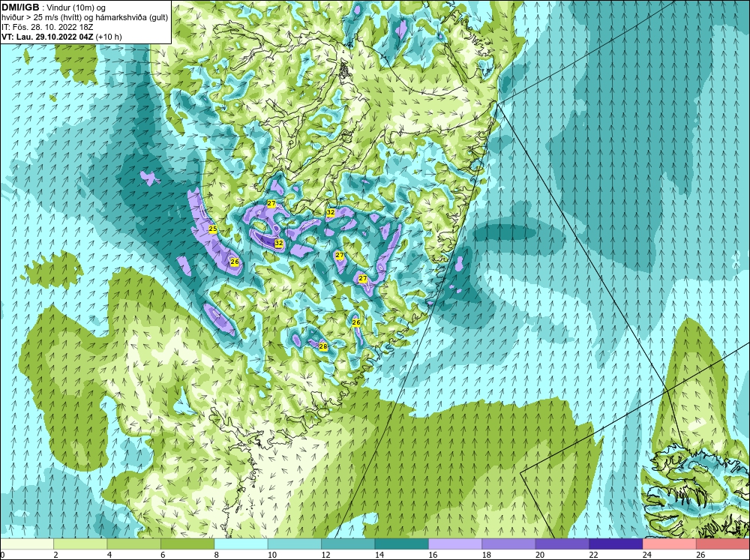
Task: Select the light cyan 8–10 m/s legend swatch
Action: pos(241,544)
